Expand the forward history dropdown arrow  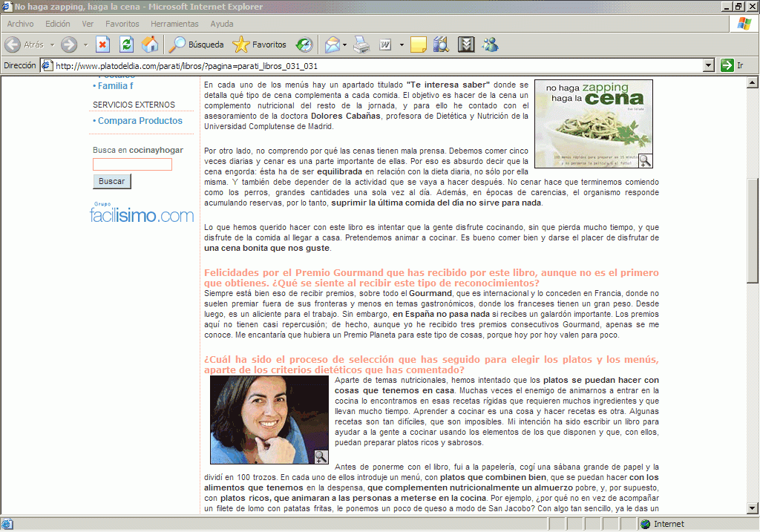coord(85,45)
